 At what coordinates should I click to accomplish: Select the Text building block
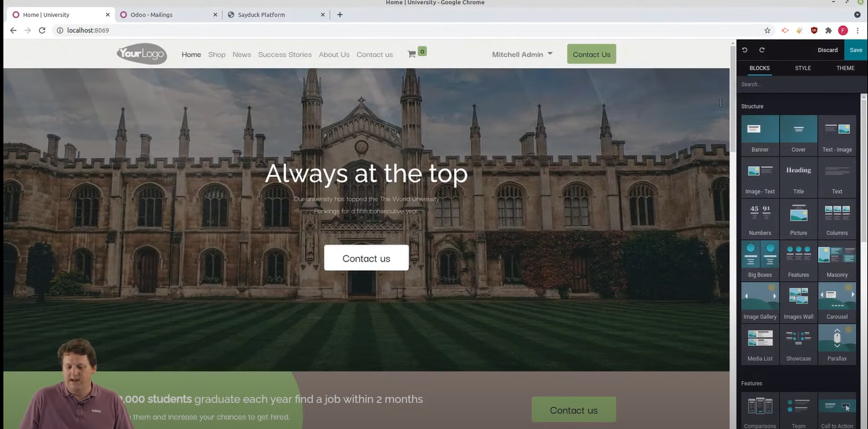point(837,176)
